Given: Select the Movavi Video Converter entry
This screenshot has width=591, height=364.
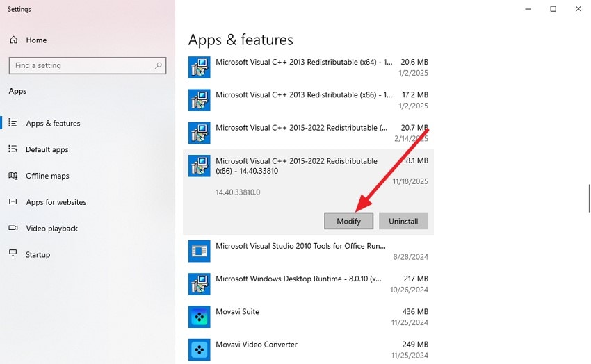Looking at the screenshot, I should coord(308,349).
